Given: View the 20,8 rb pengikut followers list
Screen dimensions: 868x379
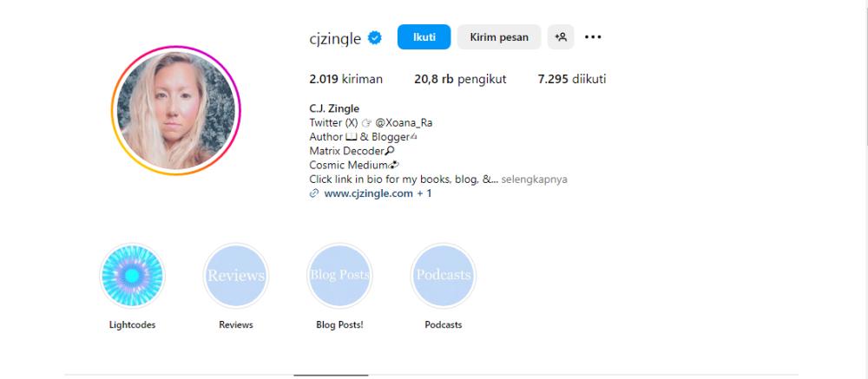Looking at the screenshot, I should (x=460, y=79).
